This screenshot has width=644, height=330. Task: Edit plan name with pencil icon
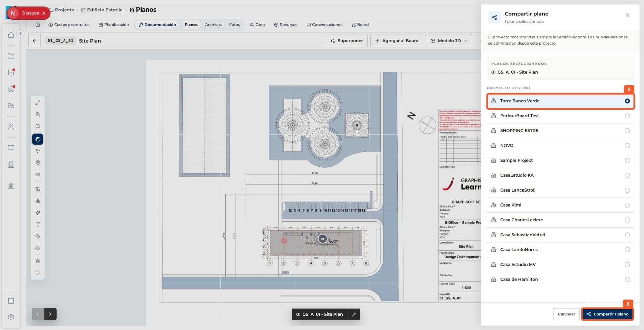tap(353, 314)
